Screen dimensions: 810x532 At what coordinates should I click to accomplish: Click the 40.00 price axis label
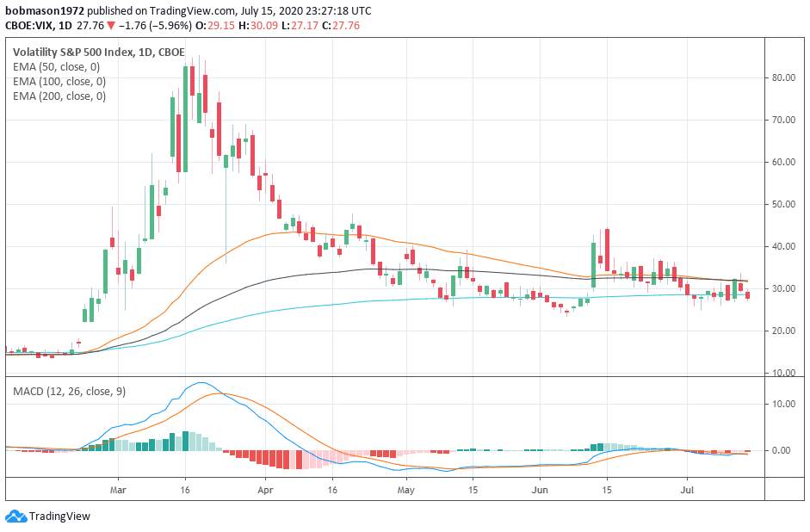(783, 246)
